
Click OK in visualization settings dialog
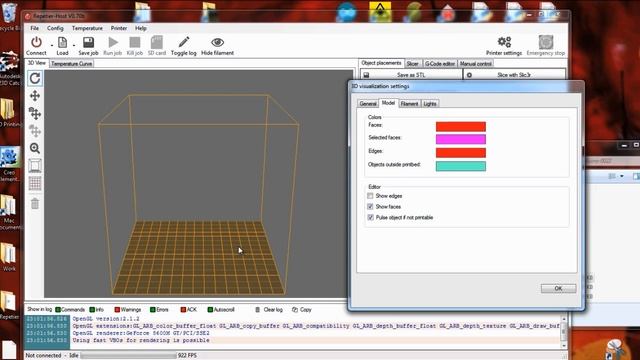tap(558, 288)
